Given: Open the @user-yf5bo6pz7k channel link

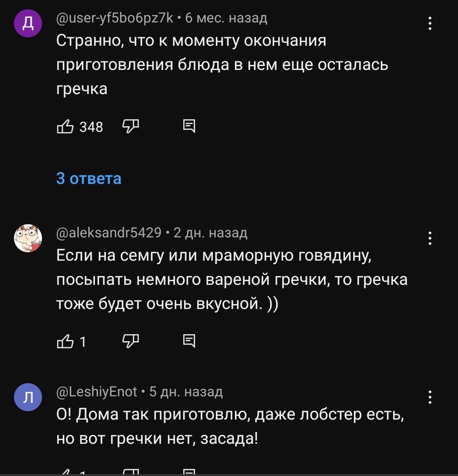Looking at the screenshot, I should (x=114, y=18).
